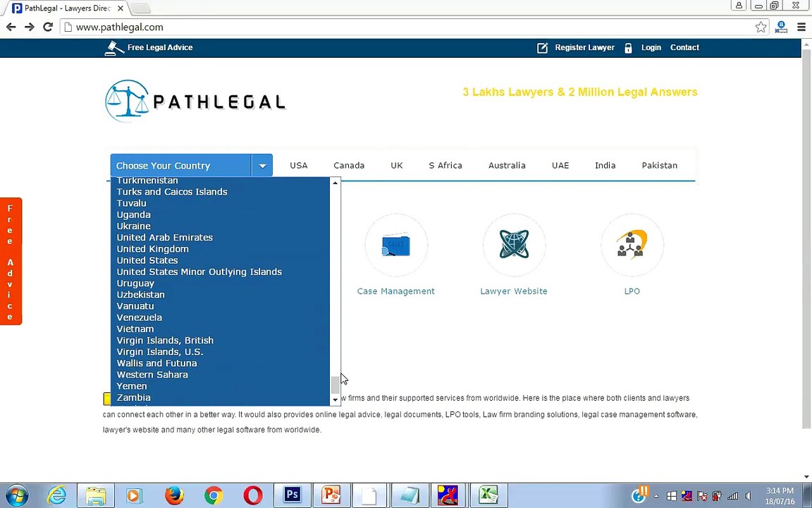Click the page vertical scrollbar

click(x=806, y=239)
